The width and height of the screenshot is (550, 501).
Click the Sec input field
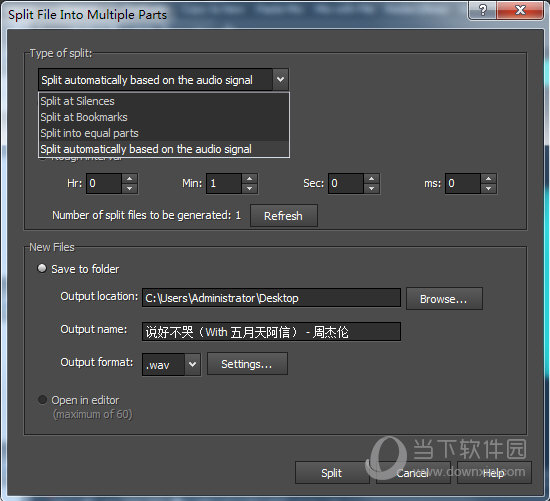[x=346, y=183]
